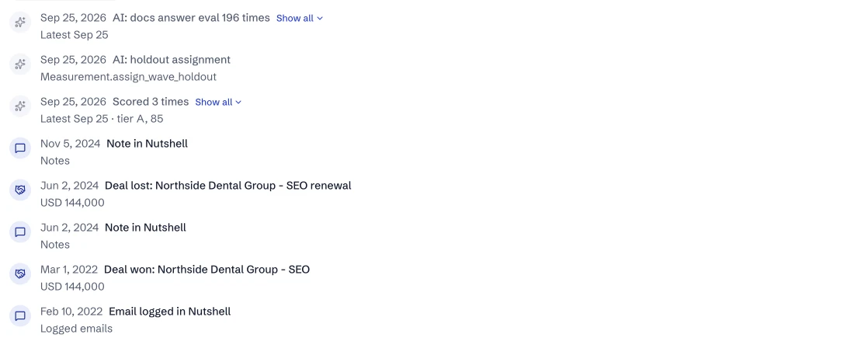Click the AI sparkle icon beside holdout assignment

click(20, 64)
